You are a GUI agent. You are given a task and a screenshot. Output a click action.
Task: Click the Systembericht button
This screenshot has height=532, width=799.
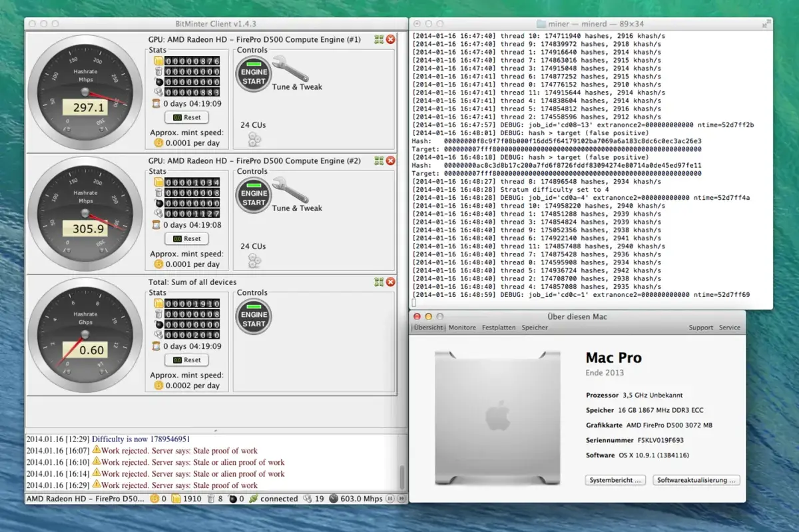click(x=616, y=480)
